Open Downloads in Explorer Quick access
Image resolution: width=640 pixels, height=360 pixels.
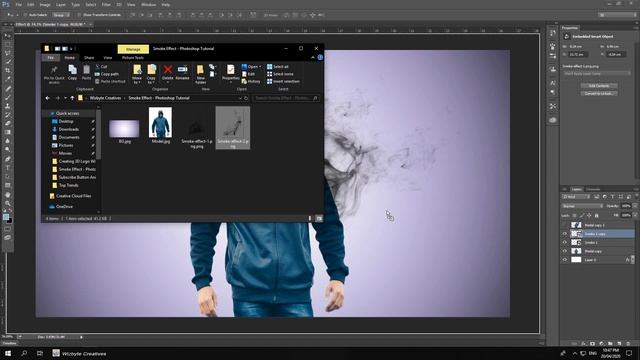pyautogui.click(x=69, y=129)
